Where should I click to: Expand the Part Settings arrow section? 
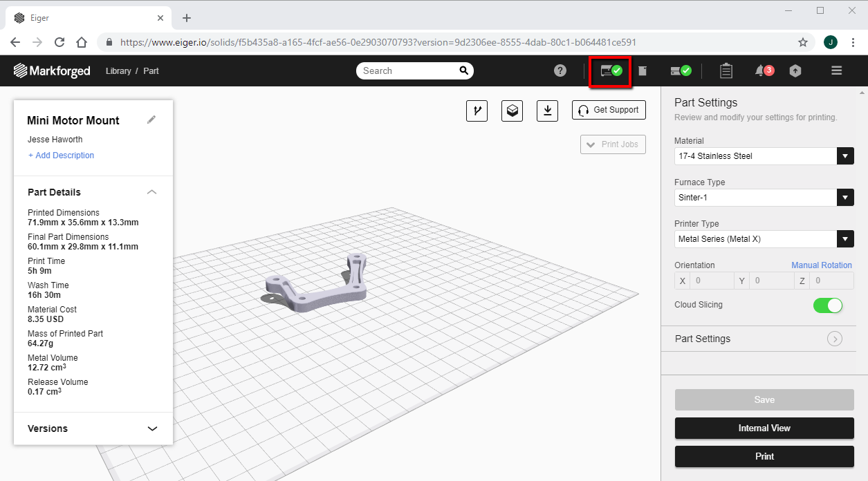coord(835,339)
